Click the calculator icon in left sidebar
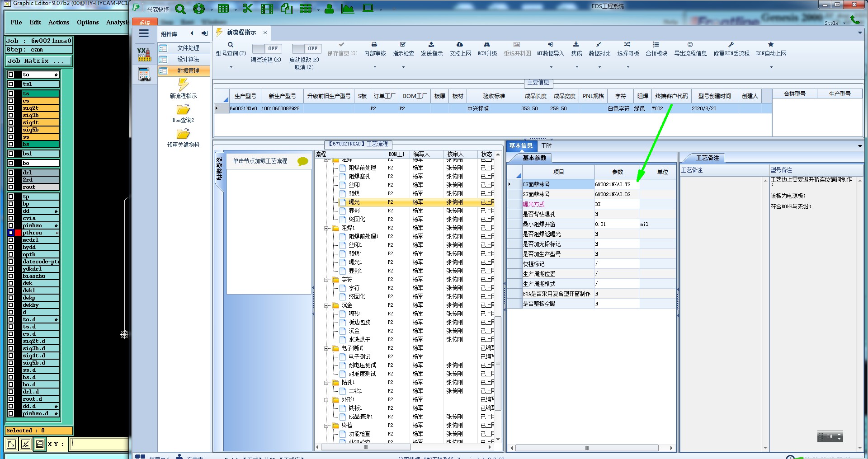The height and width of the screenshot is (459, 868). click(144, 75)
